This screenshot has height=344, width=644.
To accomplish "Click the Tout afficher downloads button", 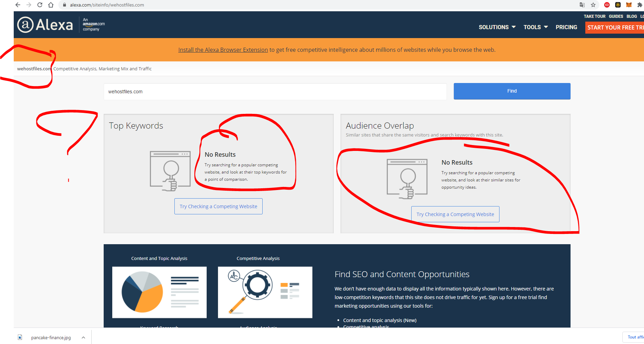I will pyautogui.click(x=634, y=337).
